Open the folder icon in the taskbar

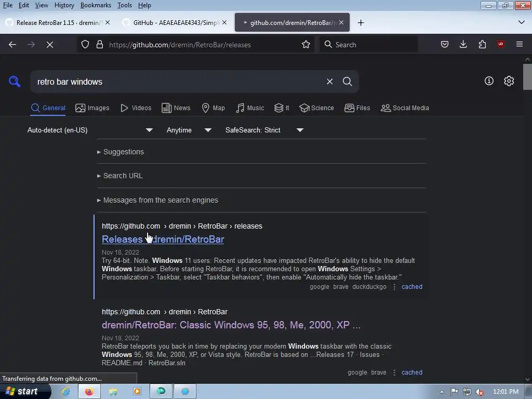tap(113, 392)
